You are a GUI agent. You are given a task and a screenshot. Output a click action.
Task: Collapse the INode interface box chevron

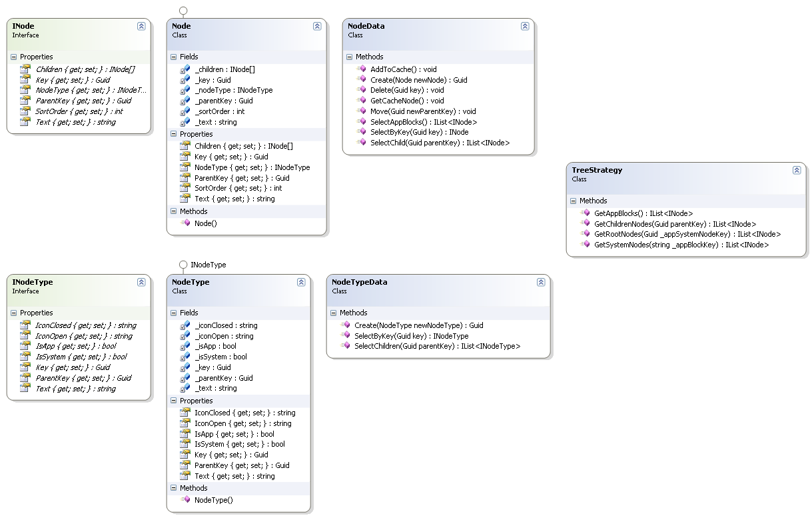pyautogui.click(x=141, y=26)
